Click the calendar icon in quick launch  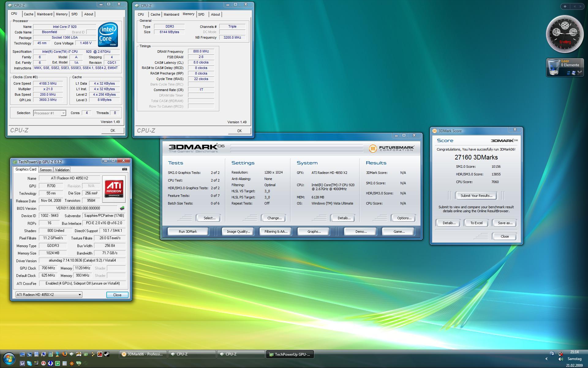(65, 363)
